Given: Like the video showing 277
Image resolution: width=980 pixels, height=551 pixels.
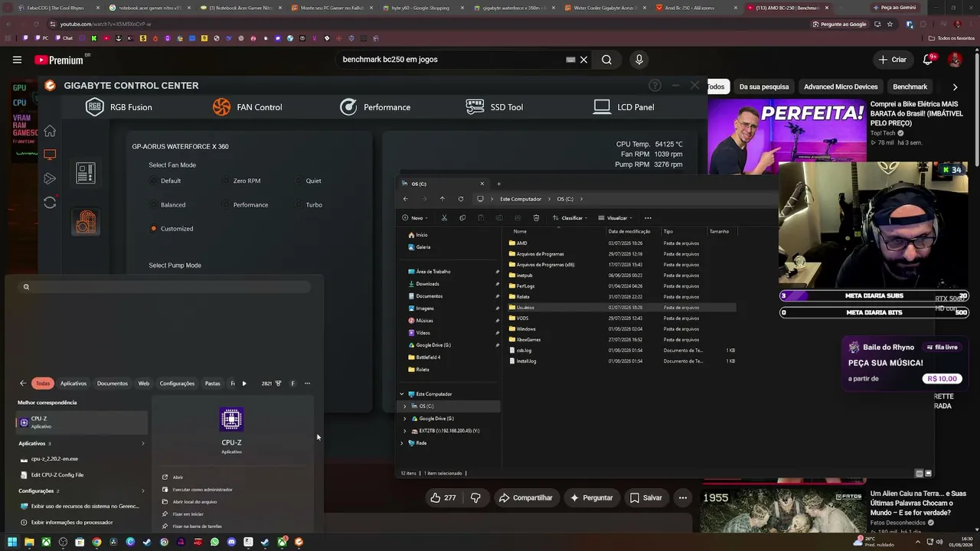Looking at the screenshot, I should [443, 497].
